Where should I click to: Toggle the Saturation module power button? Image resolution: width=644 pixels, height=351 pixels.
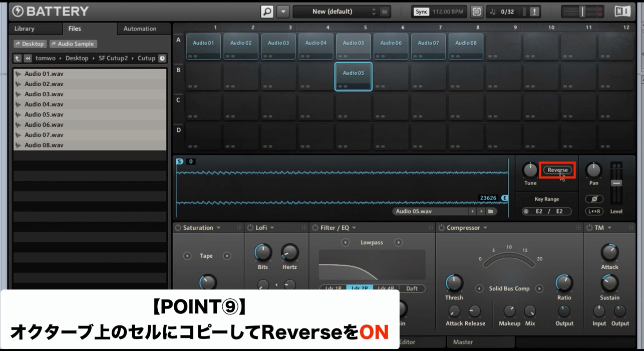[x=178, y=228]
